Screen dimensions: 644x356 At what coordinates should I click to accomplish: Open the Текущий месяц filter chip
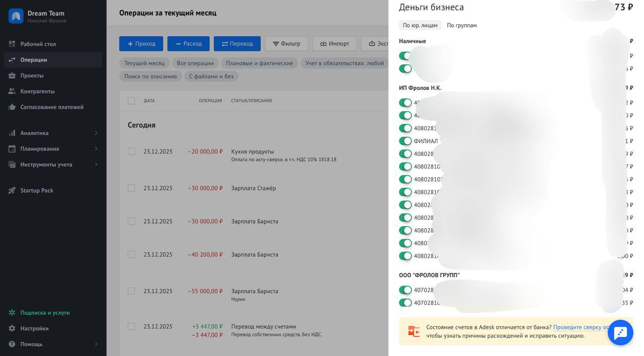(x=144, y=63)
